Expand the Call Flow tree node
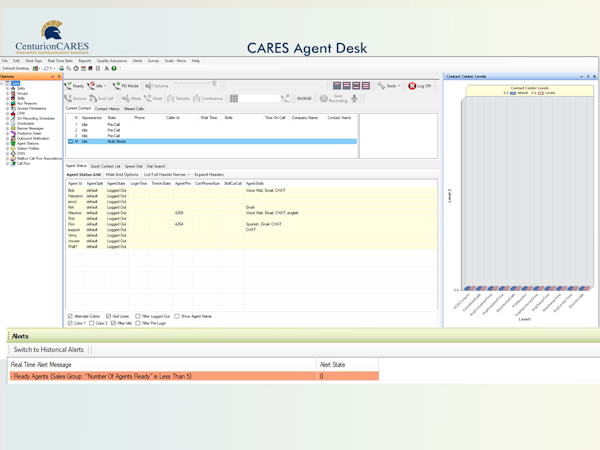The width and height of the screenshot is (600, 450). click(x=7, y=163)
